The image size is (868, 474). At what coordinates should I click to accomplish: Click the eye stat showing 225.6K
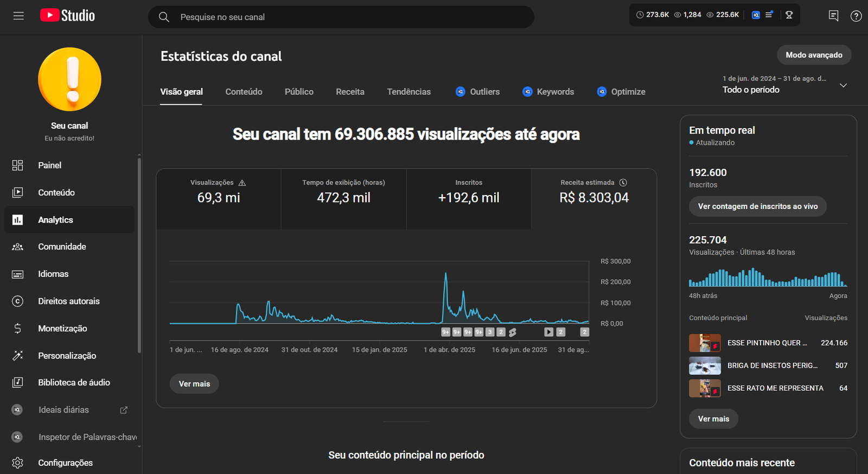click(x=723, y=15)
